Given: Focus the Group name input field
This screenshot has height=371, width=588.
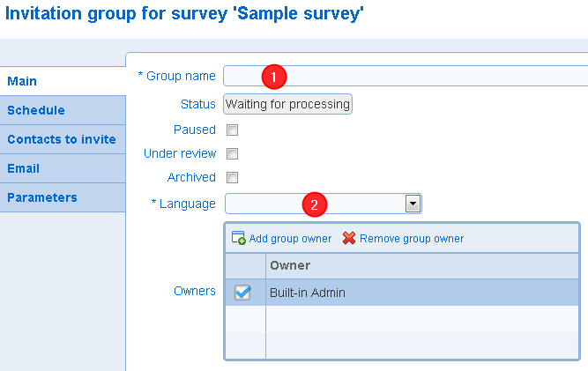Looking at the screenshot, I should [406, 76].
